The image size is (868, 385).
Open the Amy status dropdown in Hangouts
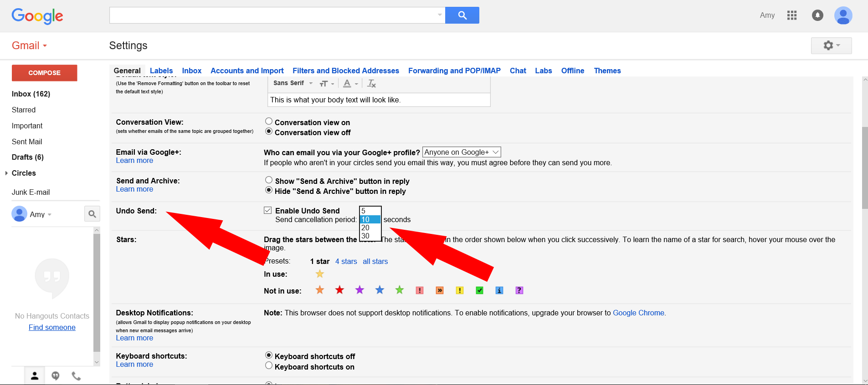coord(50,215)
